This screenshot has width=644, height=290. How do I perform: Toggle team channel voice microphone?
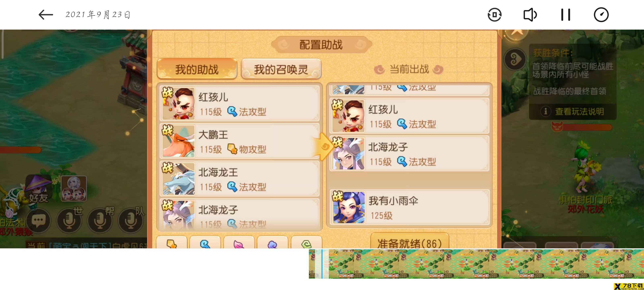tap(130, 221)
